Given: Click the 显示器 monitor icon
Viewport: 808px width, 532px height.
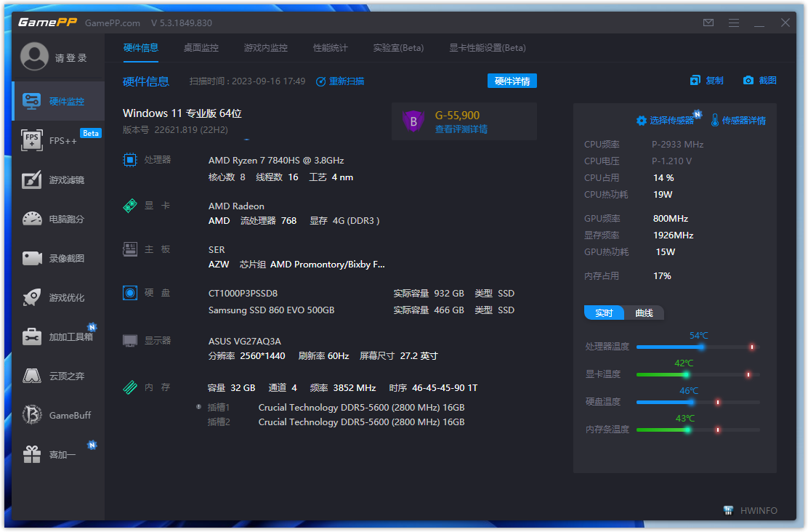Looking at the screenshot, I should tap(130, 341).
